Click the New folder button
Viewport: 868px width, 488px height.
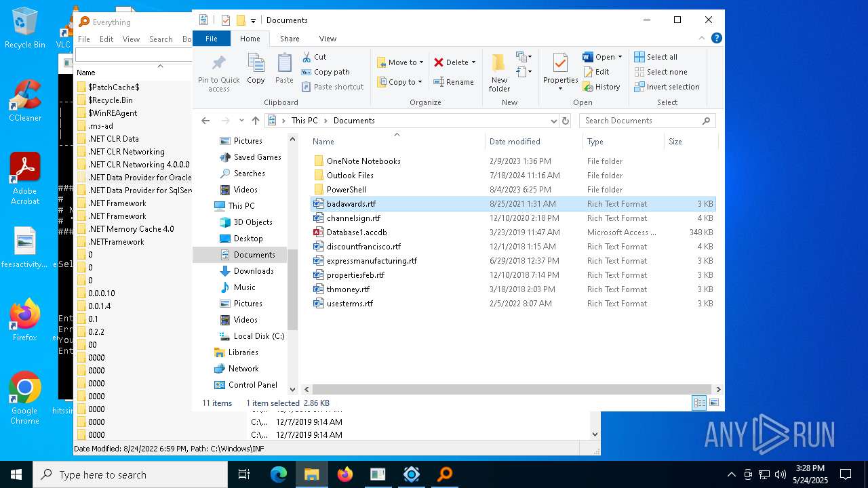point(499,73)
